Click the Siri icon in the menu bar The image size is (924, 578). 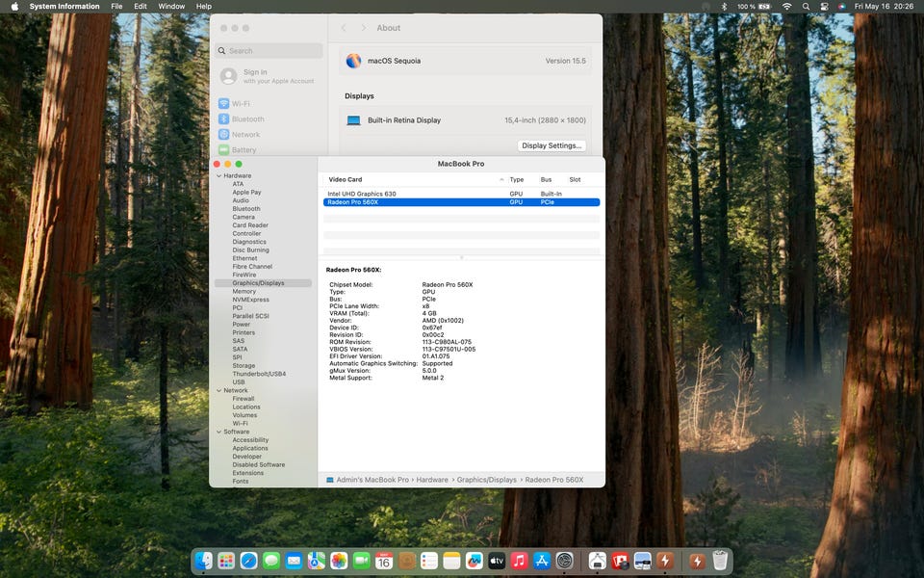click(x=842, y=7)
